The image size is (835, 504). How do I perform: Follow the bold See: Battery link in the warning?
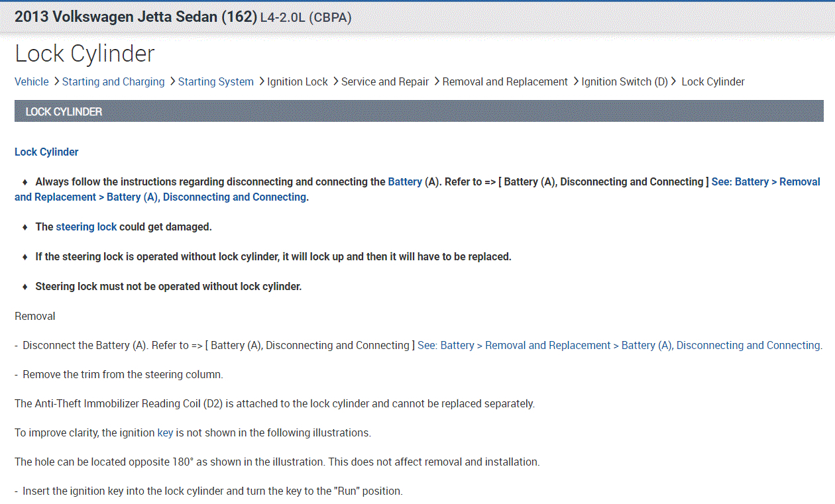tap(765, 181)
